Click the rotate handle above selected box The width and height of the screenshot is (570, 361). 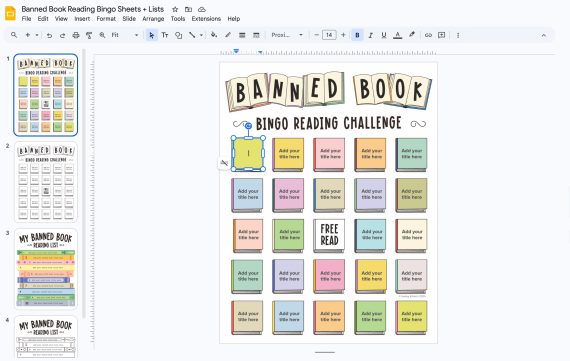(248, 126)
